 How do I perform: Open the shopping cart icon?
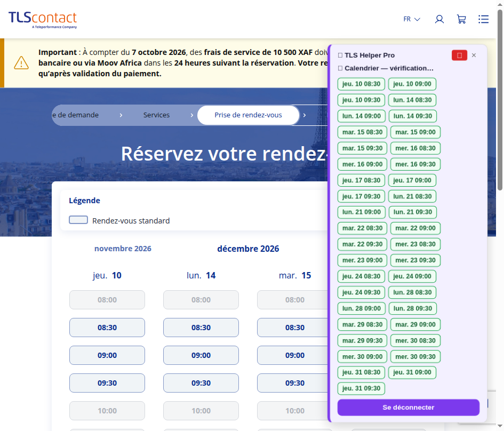coord(461,19)
